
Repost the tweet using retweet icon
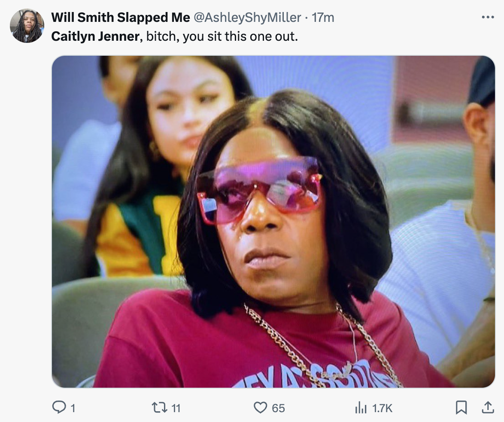tap(161, 407)
